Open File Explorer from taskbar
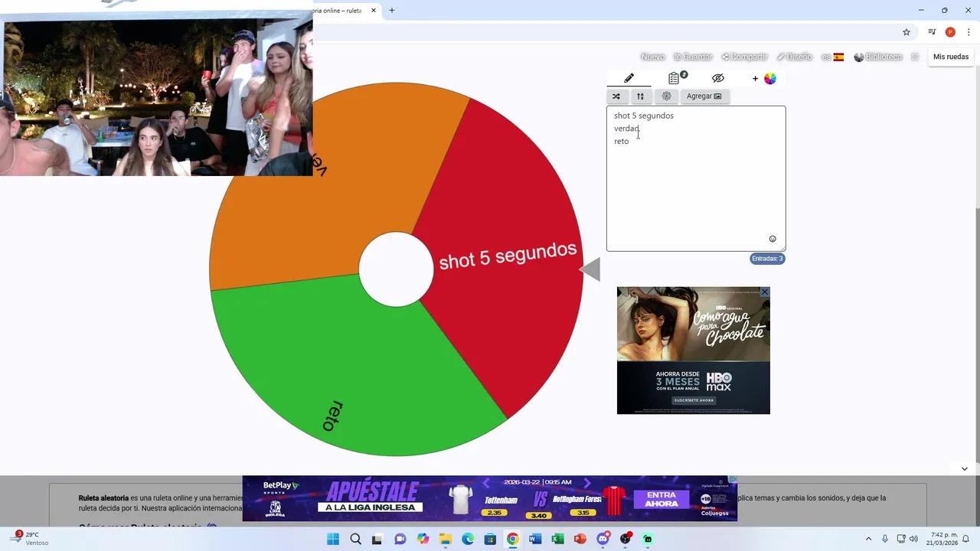The image size is (980, 551). (445, 539)
